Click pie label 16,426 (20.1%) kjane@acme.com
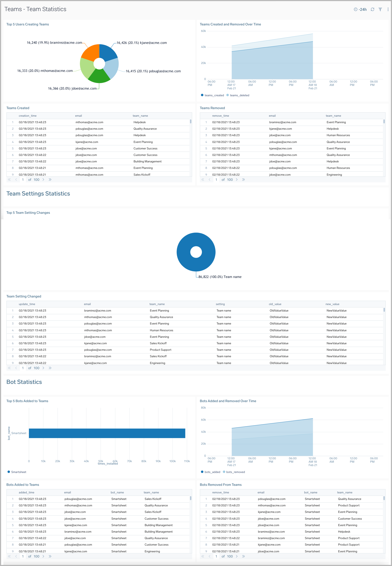392x566 pixels. [x=142, y=43]
